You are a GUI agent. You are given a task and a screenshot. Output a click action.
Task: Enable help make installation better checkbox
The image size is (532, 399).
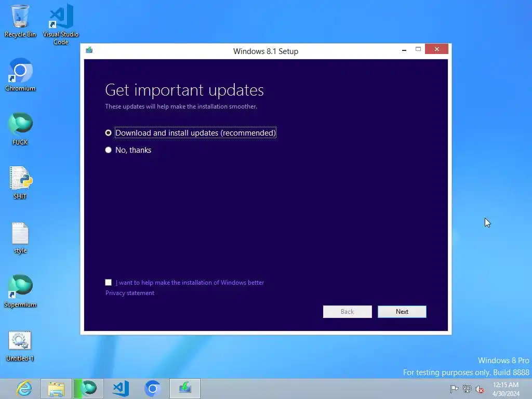(x=108, y=282)
